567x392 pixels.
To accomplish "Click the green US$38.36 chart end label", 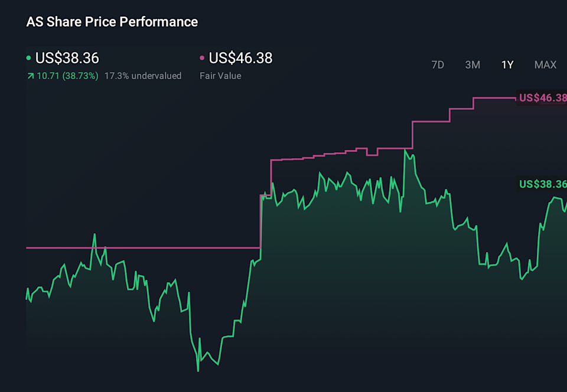I will (542, 184).
